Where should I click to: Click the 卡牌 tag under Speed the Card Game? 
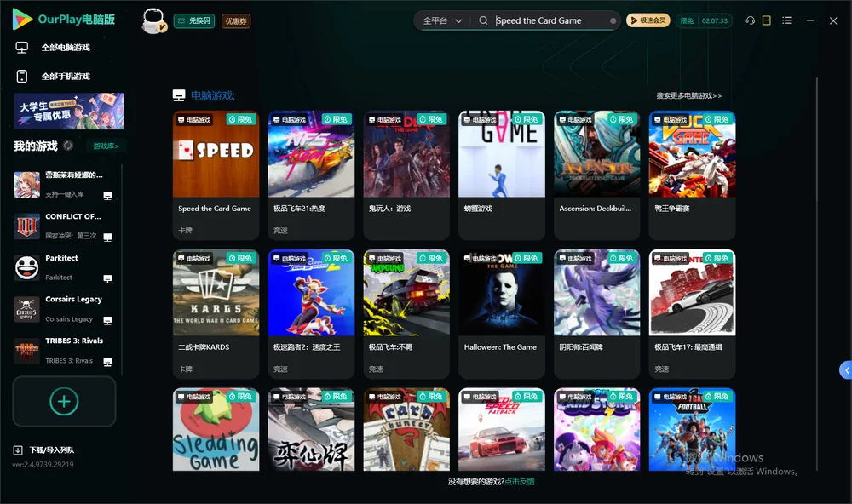pyautogui.click(x=185, y=230)
